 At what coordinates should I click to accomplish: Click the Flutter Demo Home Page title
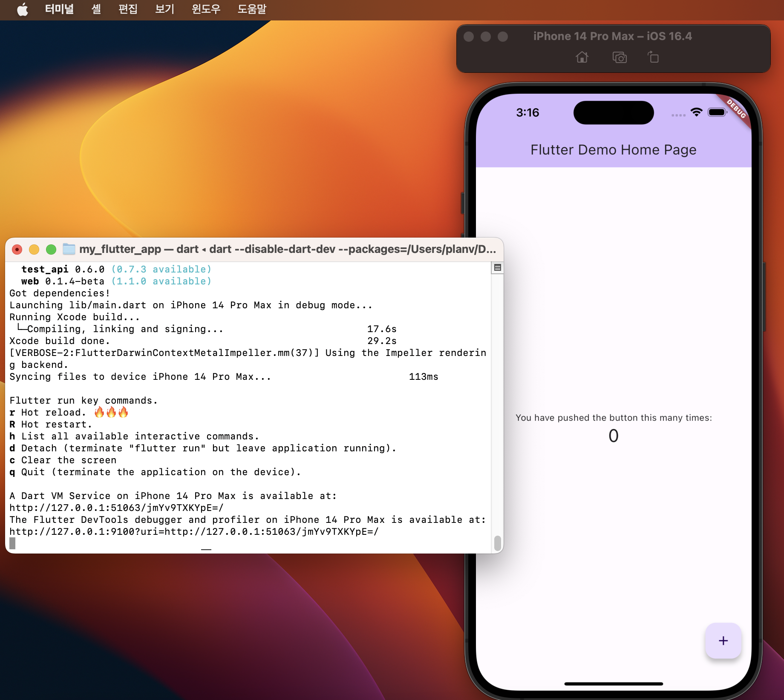point(614,150)
